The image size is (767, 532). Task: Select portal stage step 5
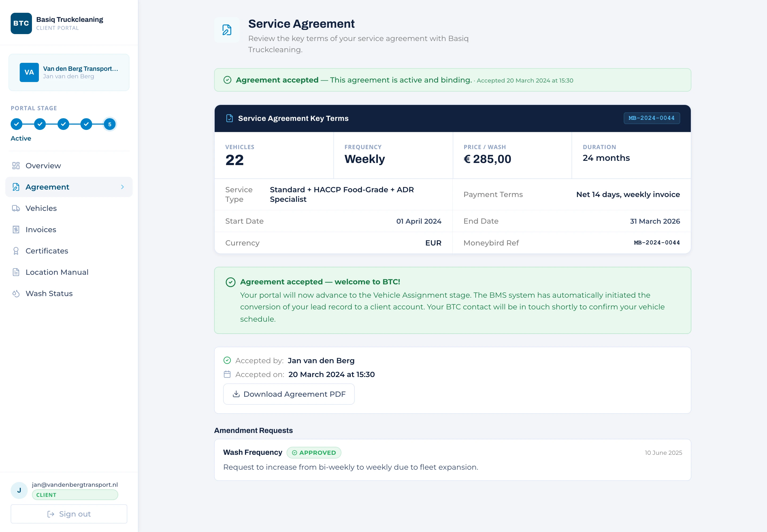[110, 124]
